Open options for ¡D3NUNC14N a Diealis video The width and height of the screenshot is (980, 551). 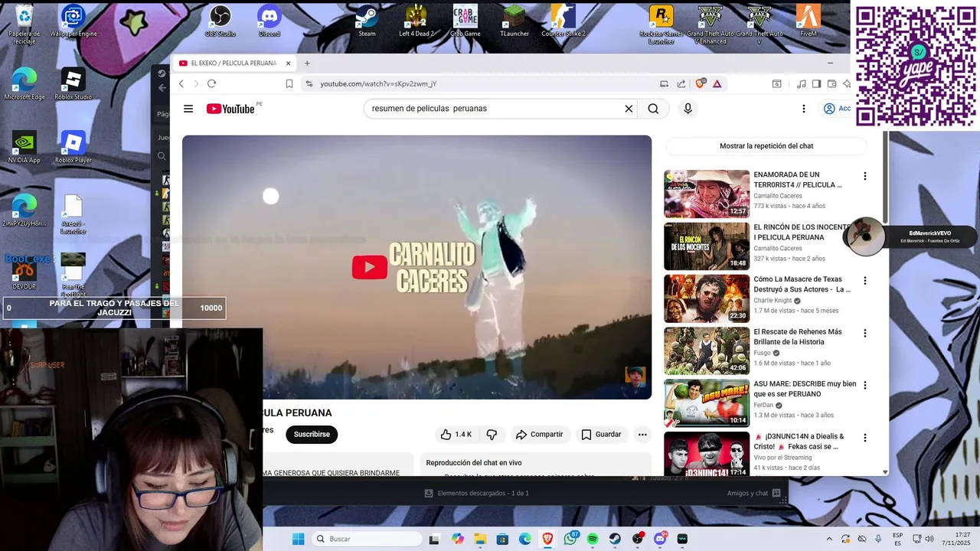[x=865, y=438]
